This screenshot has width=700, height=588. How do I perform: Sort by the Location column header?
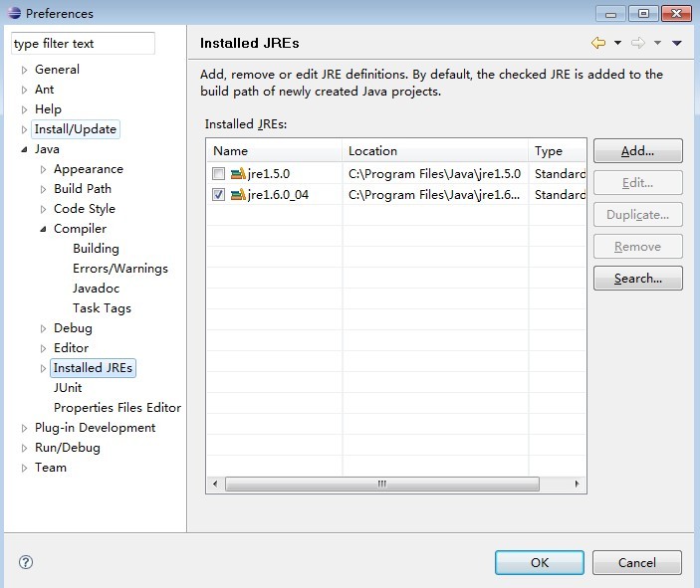click(x=435, y=151)
